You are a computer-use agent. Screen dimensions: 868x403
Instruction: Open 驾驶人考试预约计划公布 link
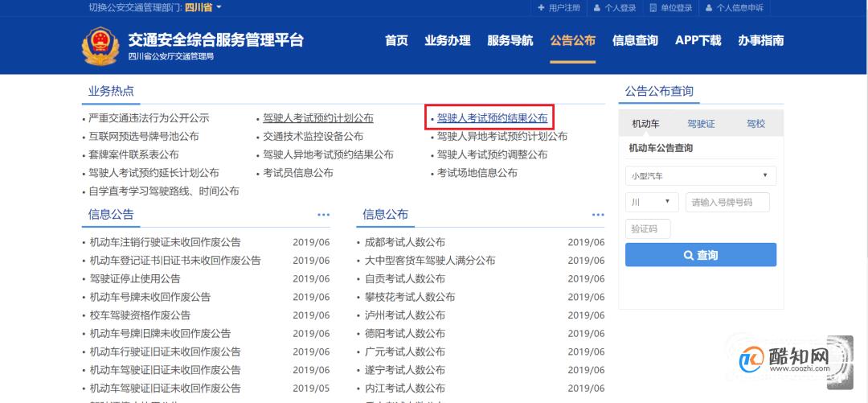pyautogui.click(x=317, y=118)
